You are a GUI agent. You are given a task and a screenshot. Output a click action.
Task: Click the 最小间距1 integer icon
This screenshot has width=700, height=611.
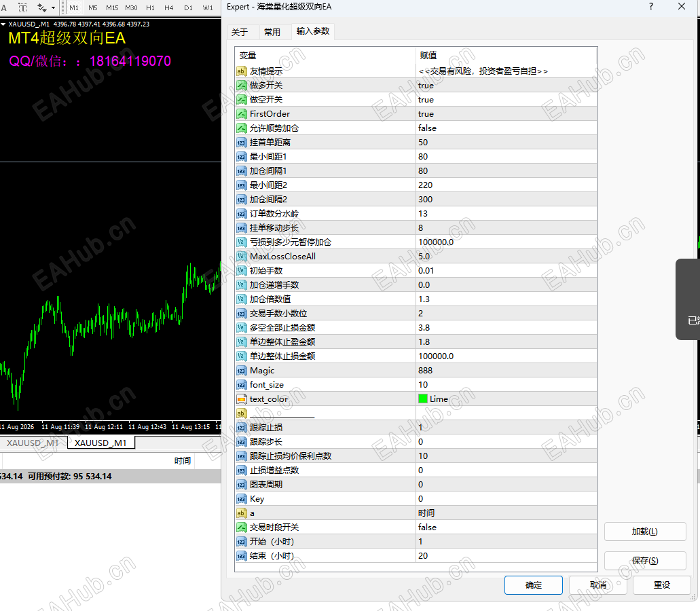tap(242, 157)
